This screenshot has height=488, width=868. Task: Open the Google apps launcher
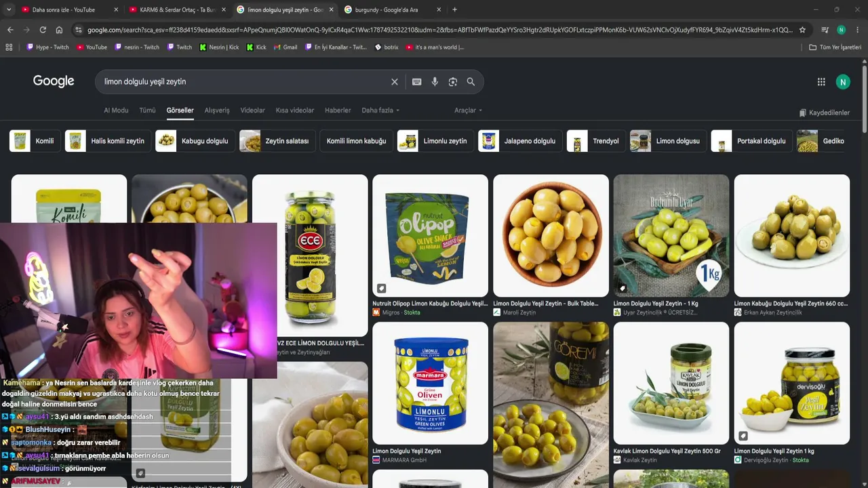[821, 81]
